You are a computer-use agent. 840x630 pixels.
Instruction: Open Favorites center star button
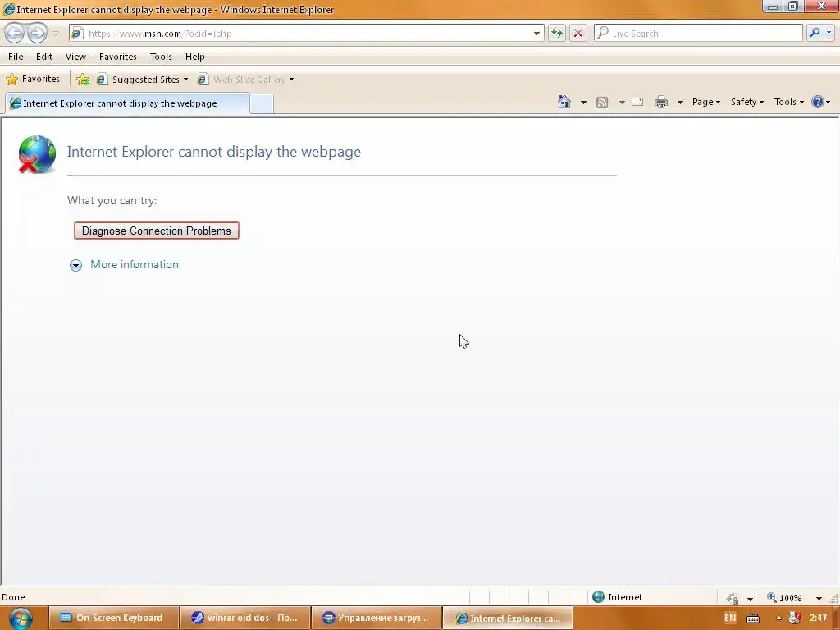(33, 80)
